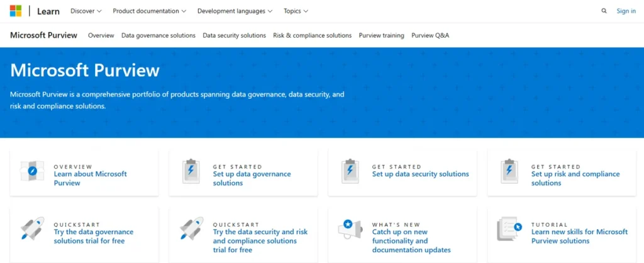Click the Microsoft logo icon

tap(16, 11)
